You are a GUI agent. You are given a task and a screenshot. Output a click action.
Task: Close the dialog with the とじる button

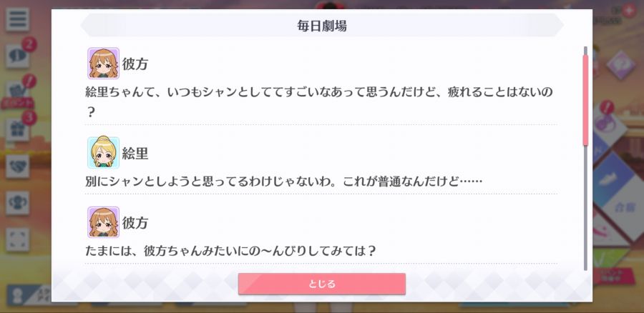(x=322, y=284)
